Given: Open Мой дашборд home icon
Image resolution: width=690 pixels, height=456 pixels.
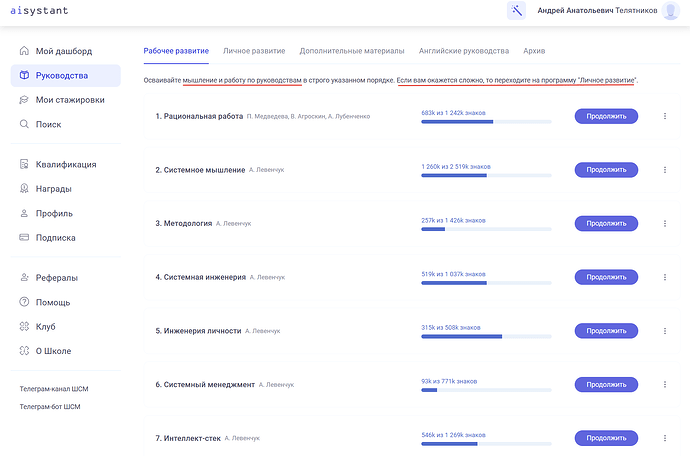Looking at the screenshot, I should pos(24,51).
